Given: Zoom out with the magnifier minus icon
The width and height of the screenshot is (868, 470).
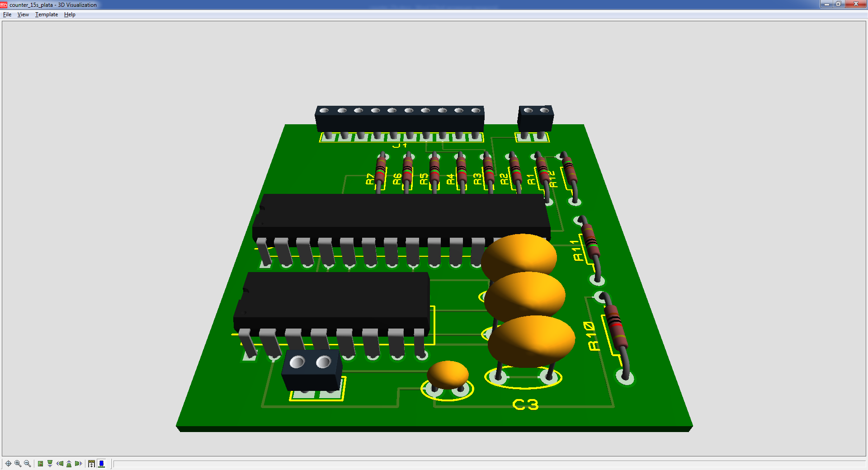Looking at the screenshot, I should [x=27, y=463].
